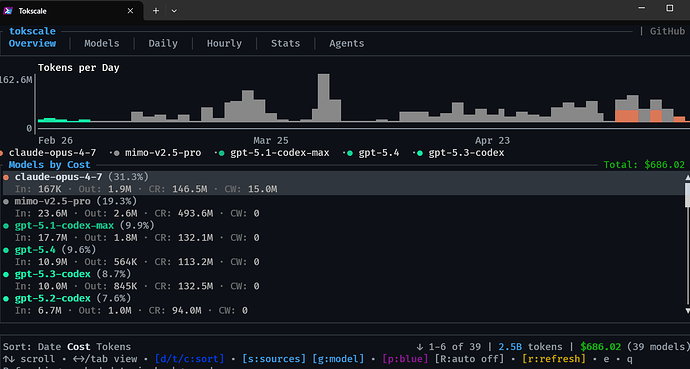Viewport: 690px width, 369px height.
Task: Close the Tokscale terminal tab
Action: (x=130, y=11)
